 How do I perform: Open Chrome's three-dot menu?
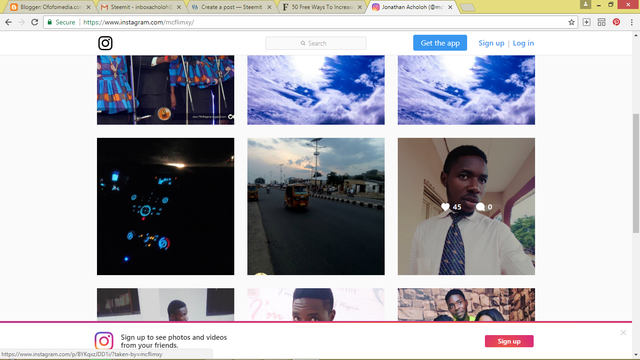tap(631, 22)
